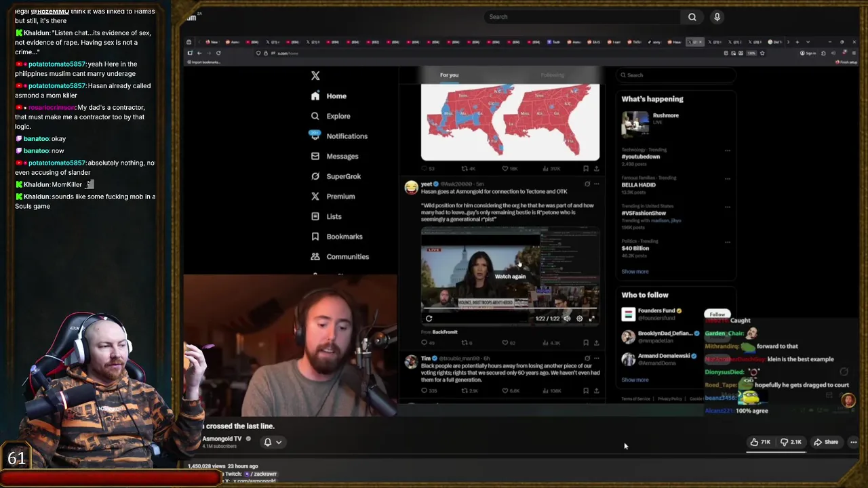Open more options for $40 Billion trend
Image resolution: width=868 pixels, height=488 pixels.
(x=728, y=241)
